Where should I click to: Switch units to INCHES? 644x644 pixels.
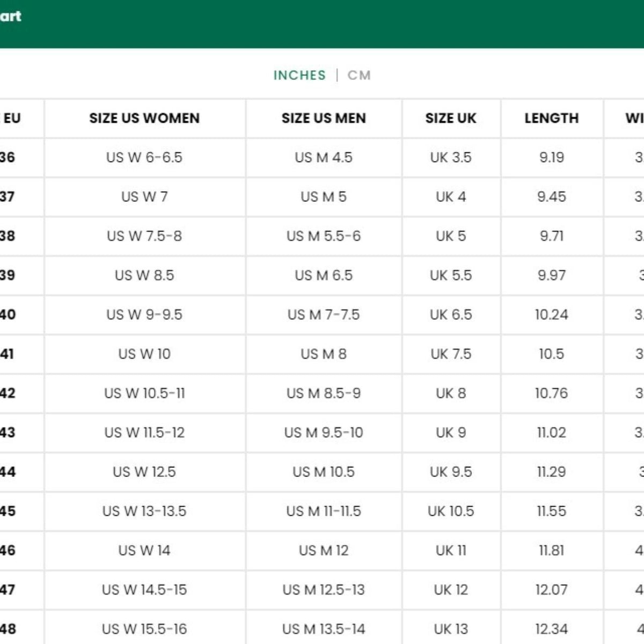(299, 75)
